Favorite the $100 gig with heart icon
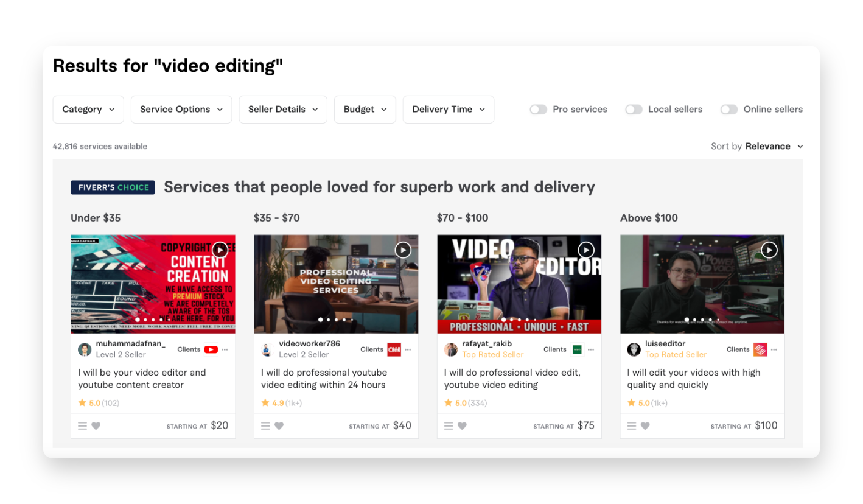Image resolution: width=863 pixels, height=504 pixels. pos(646,426)
